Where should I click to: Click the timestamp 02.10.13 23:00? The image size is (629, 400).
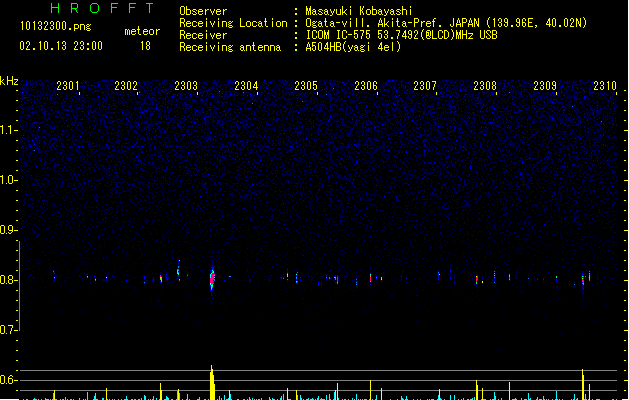[x=61, y=46]
